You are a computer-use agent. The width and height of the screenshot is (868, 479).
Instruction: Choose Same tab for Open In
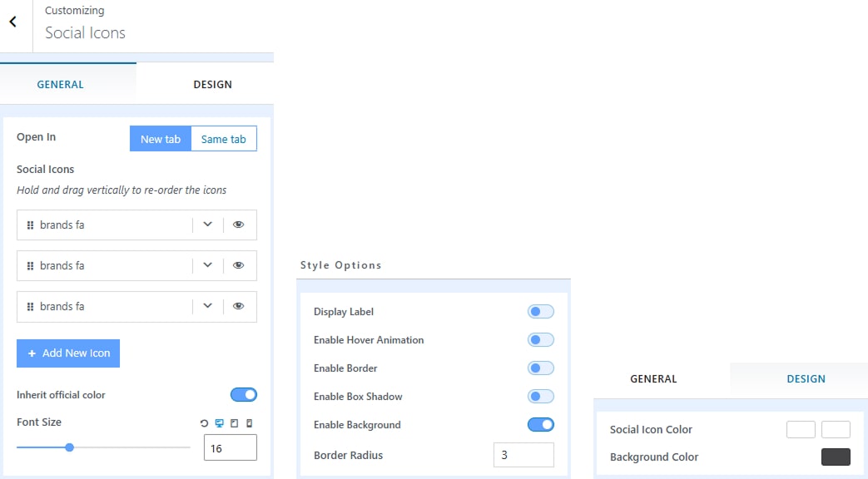(223, 139)
